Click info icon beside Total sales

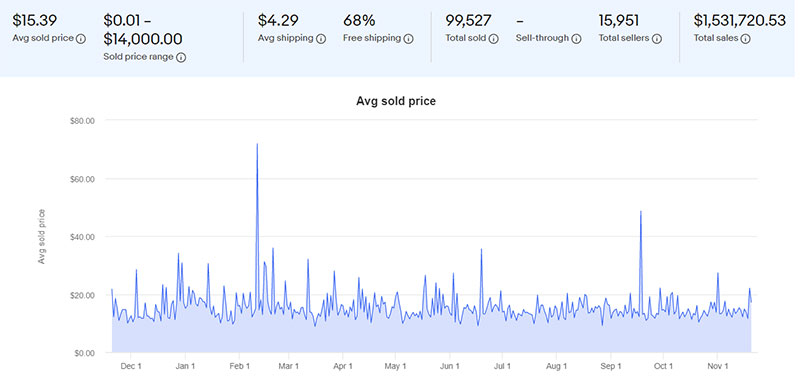745,39
